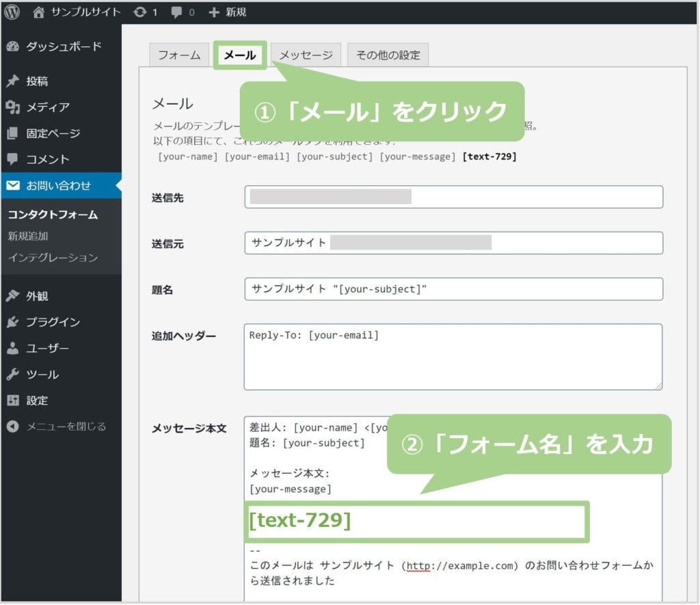Open the メディア menu item

(61, 107)
